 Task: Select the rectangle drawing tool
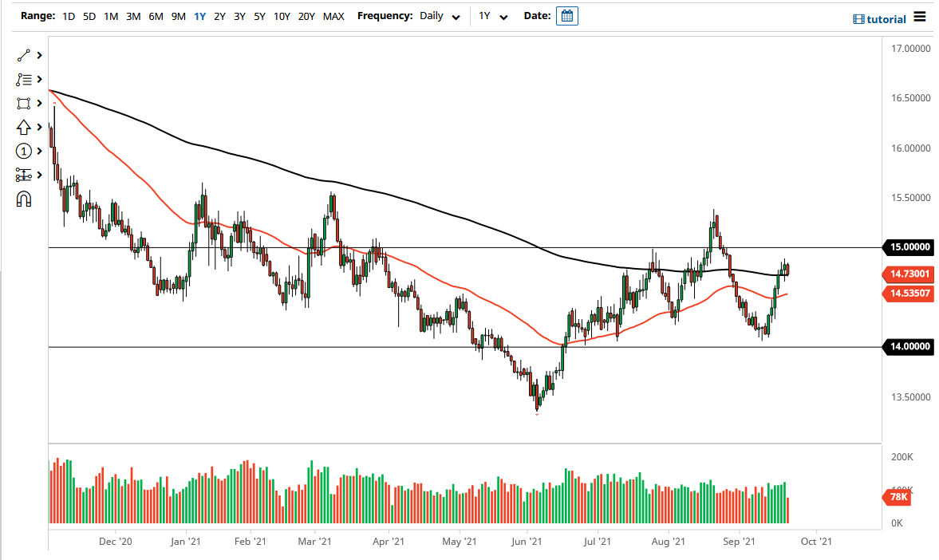(x=24, y=103)
